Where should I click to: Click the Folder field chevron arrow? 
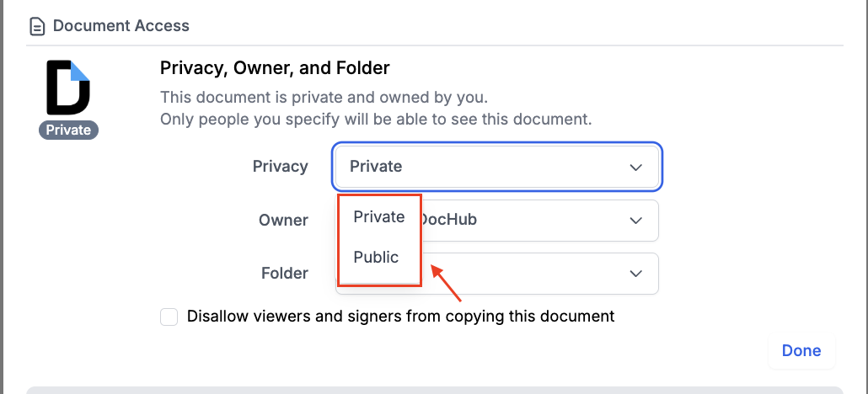coord(636,274)
